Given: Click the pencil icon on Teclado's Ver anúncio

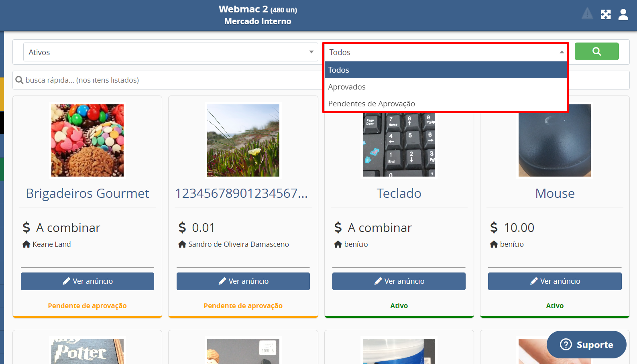Looking at the screenshot, I should coord(378,281).
